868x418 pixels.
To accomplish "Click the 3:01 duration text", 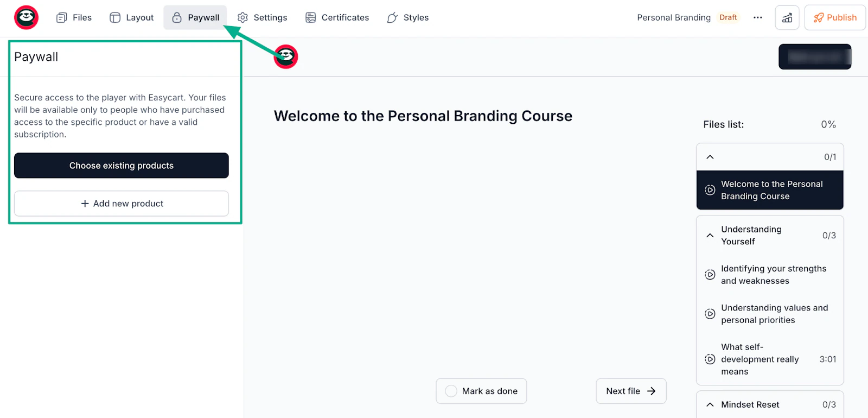I will pos(828,359).
